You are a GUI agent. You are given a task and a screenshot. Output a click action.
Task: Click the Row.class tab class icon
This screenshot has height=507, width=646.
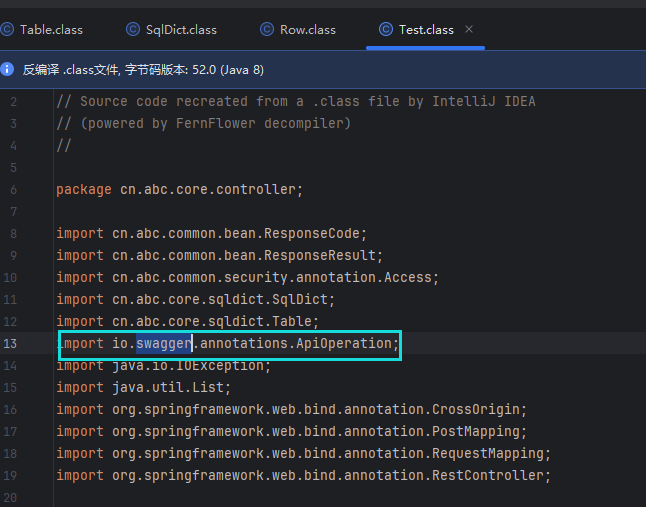[x=267, y=30]
